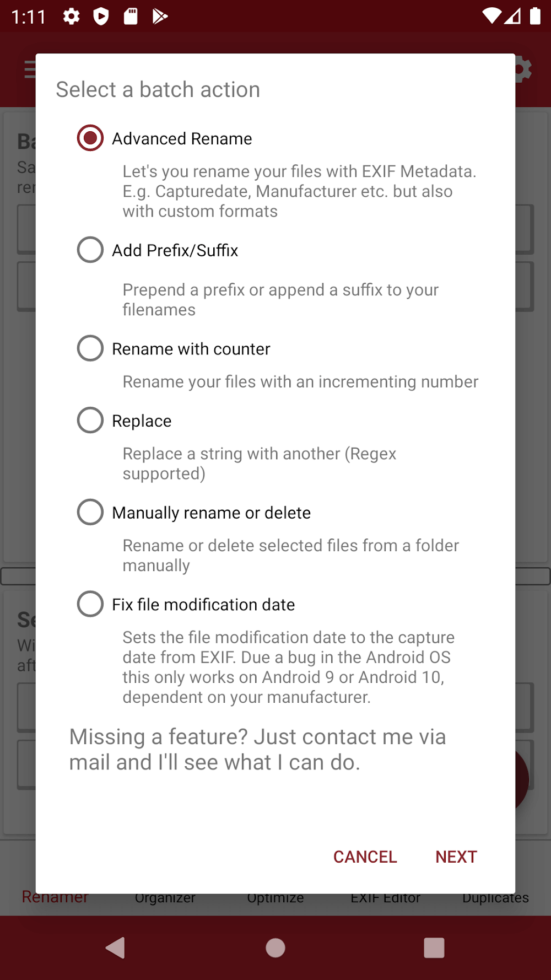The height and width of the screenshot is (980, 551).
Task: Open recent apps with square icon
Action: [434, 948]
